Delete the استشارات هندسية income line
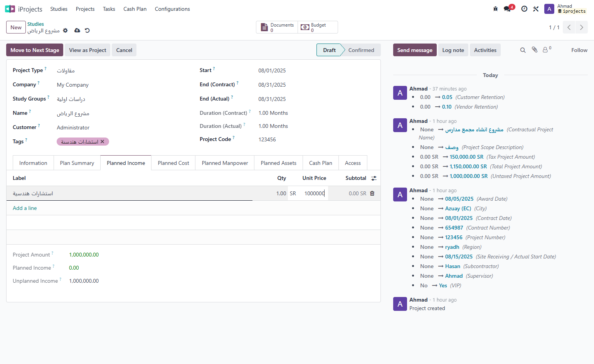This screenshot has height=364, width=594. click(372, 193)
